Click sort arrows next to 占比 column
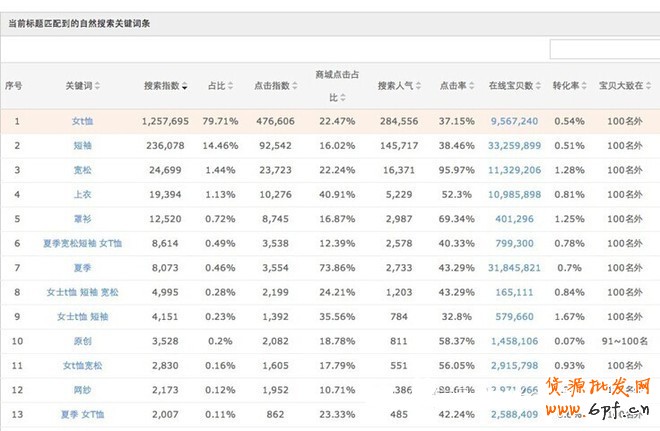Viewport: 660px width, 431px height. click(231, 87)
